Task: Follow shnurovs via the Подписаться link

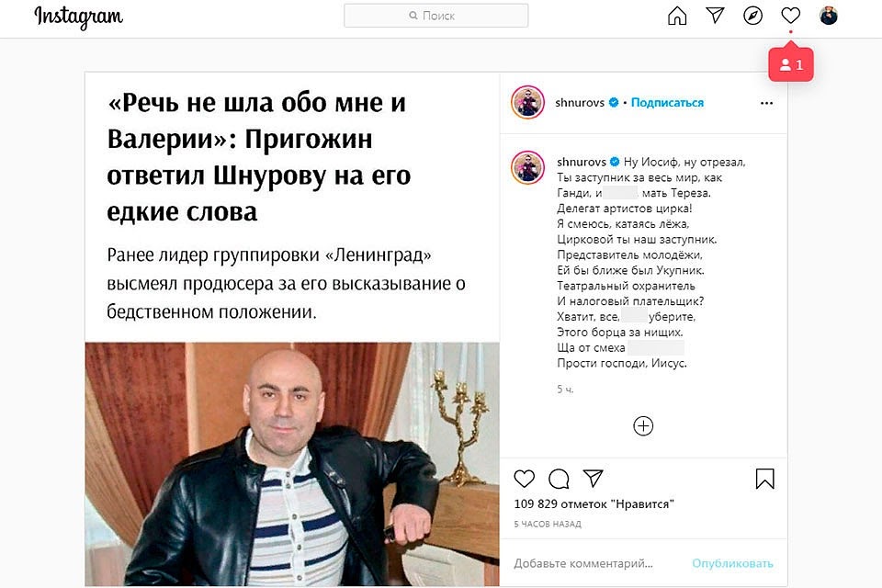Action: click(x=667, y=102)
